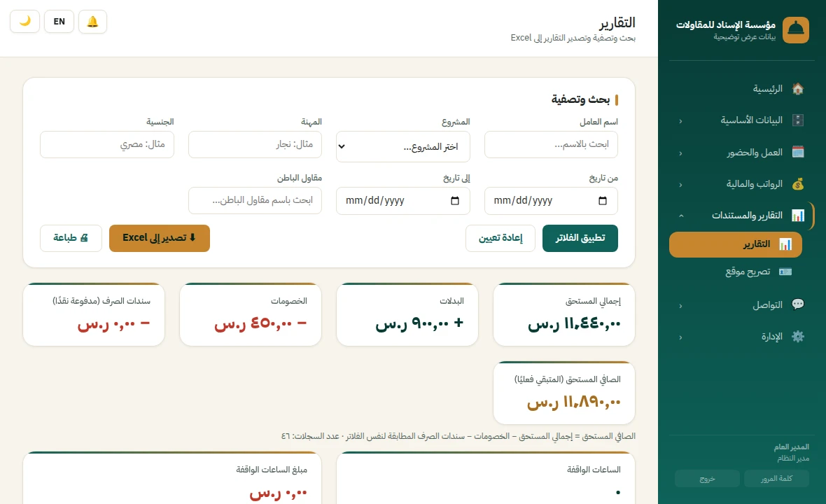
Task: Click كلمة المرور button
Action: point(776,478)
